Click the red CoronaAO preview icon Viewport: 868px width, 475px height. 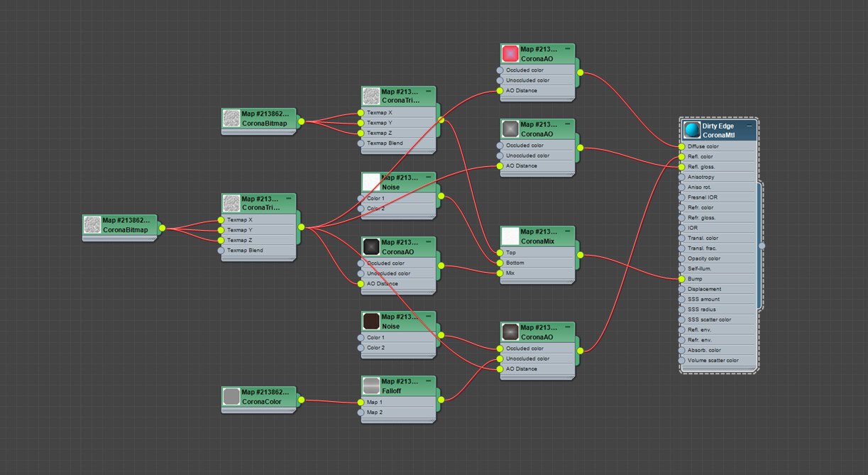pyautogui.click(x=510, y=53)
